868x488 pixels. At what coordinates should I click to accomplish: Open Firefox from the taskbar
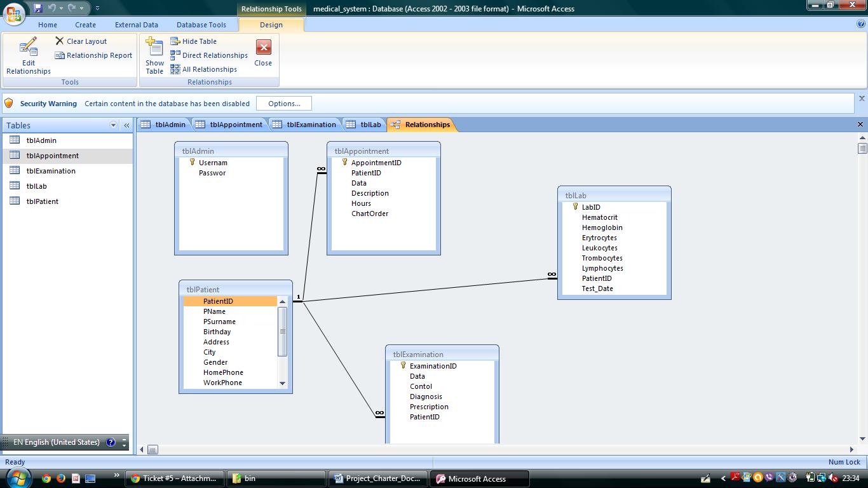[x=61, y=478]
